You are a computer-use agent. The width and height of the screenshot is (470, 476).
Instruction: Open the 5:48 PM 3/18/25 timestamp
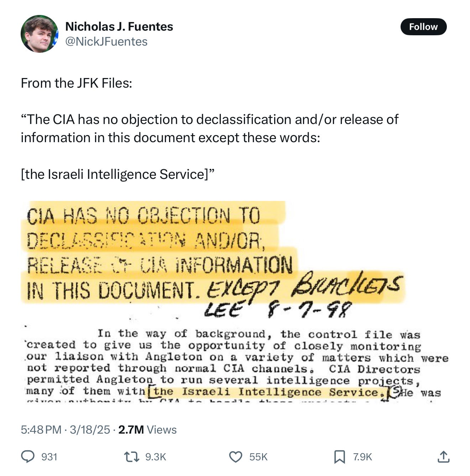click(x=66, y=430)
